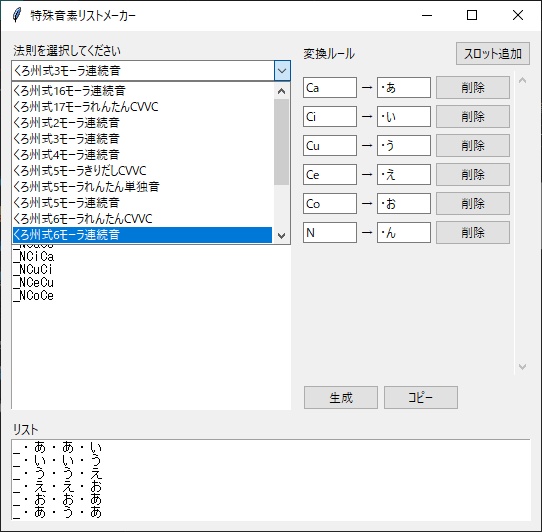The width and height of the screenshot is (542, 532).
Task: Delete the Ci rule row
Action: coord(473,116)
